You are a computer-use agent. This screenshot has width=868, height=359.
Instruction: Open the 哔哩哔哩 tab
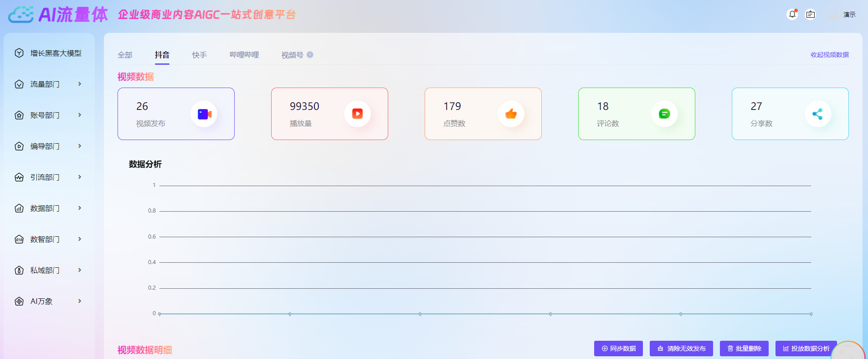244,55
